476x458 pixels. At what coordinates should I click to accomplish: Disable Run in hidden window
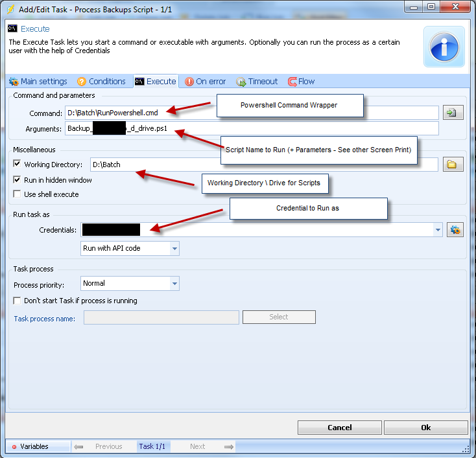(18, 180)
